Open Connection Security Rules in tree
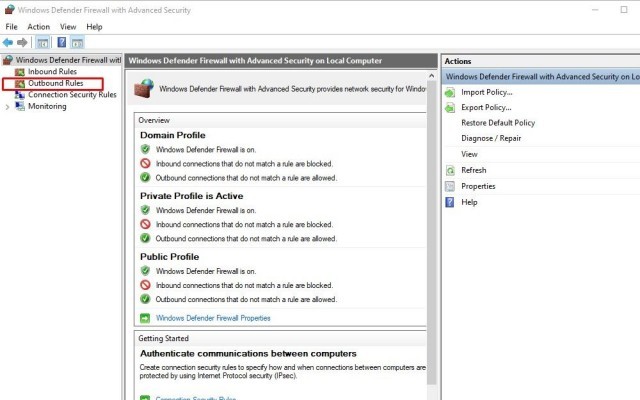This screenshot has height=400, width=640. click(72, 95)
